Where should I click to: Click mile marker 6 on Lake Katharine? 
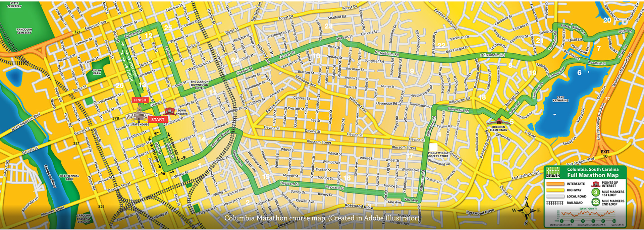[579, 73]
